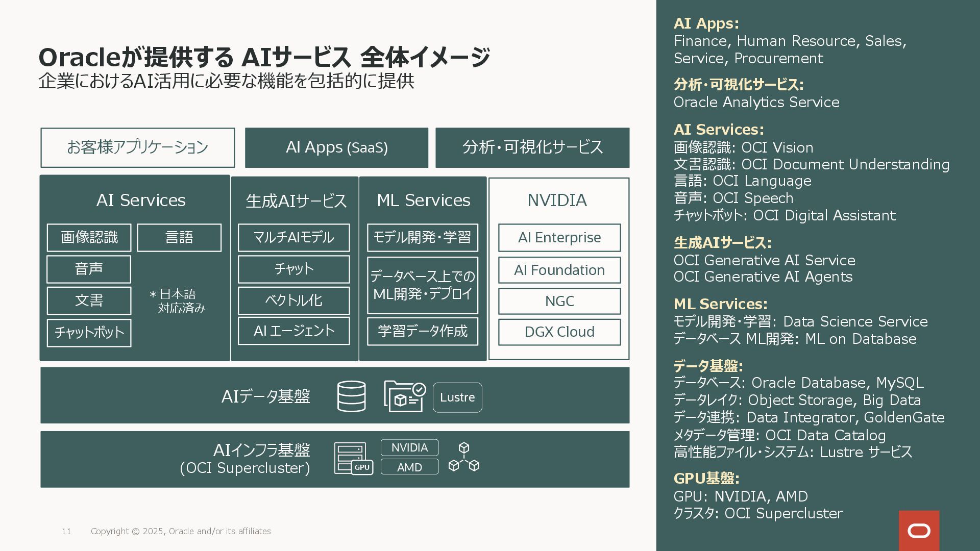Click the GPU server rack icon
The image size is (980, 551).
354,458
